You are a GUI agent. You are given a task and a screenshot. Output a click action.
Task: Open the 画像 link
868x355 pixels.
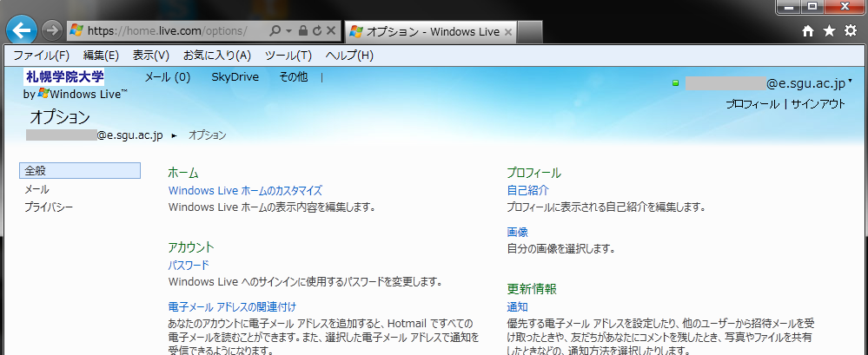(518, 233)
